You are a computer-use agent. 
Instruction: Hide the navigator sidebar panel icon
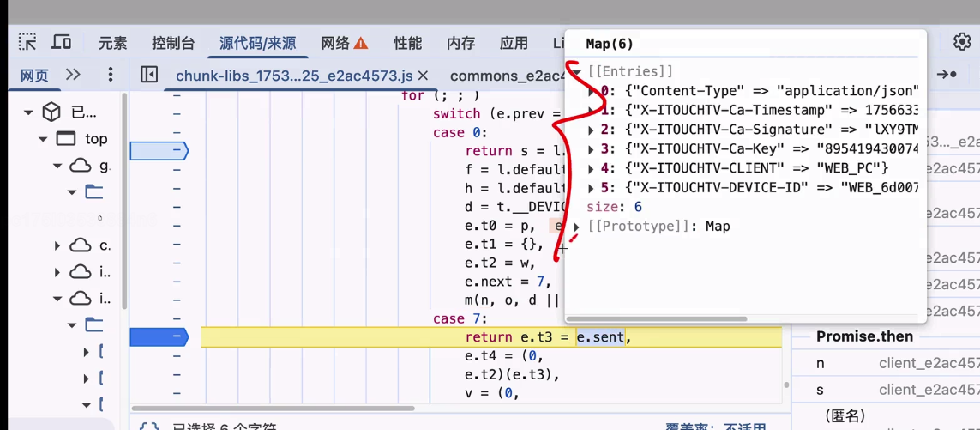pos(148,75)
